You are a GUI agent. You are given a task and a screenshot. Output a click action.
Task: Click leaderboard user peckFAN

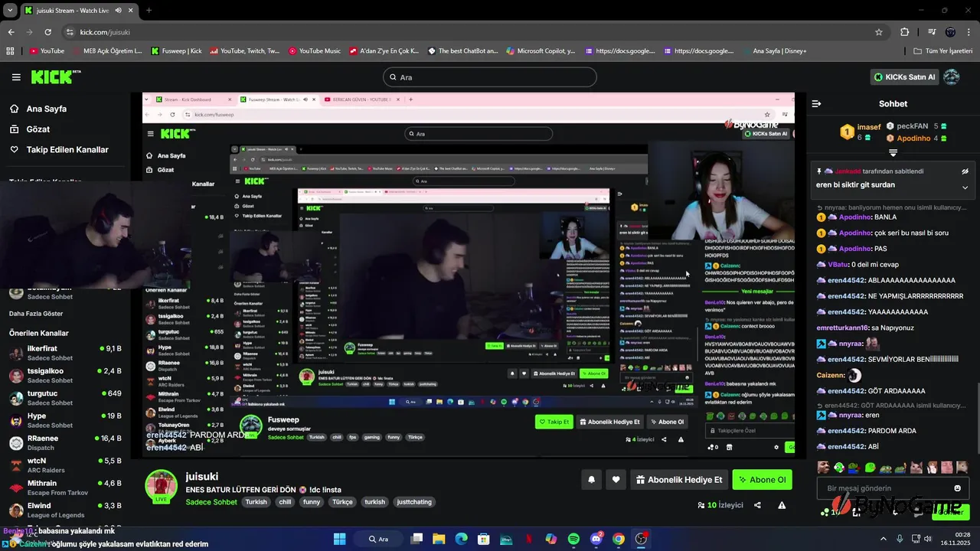tap(912, 126)
